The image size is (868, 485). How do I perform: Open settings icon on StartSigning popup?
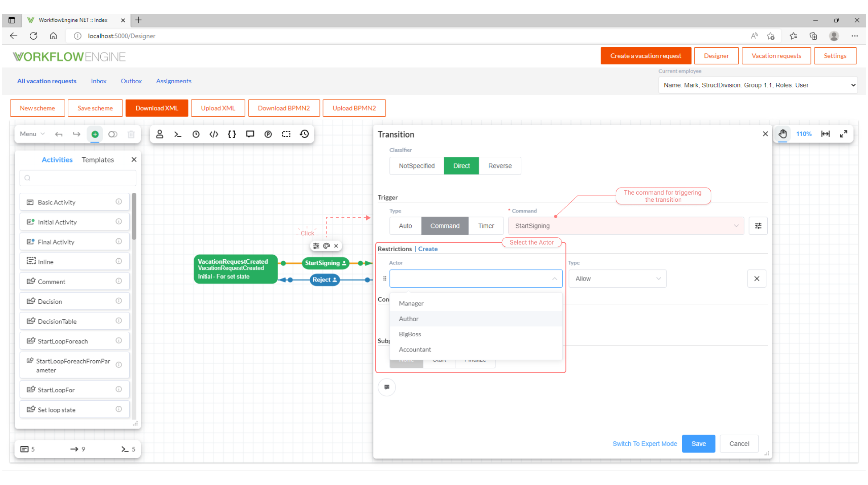(x=316, y=246)
